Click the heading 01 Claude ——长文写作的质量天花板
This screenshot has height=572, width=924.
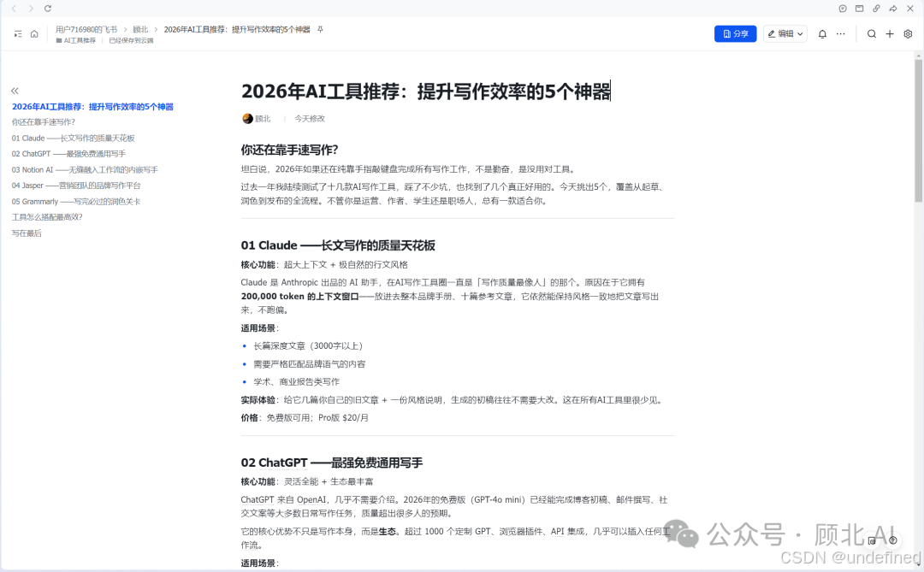tap(338, 245)
